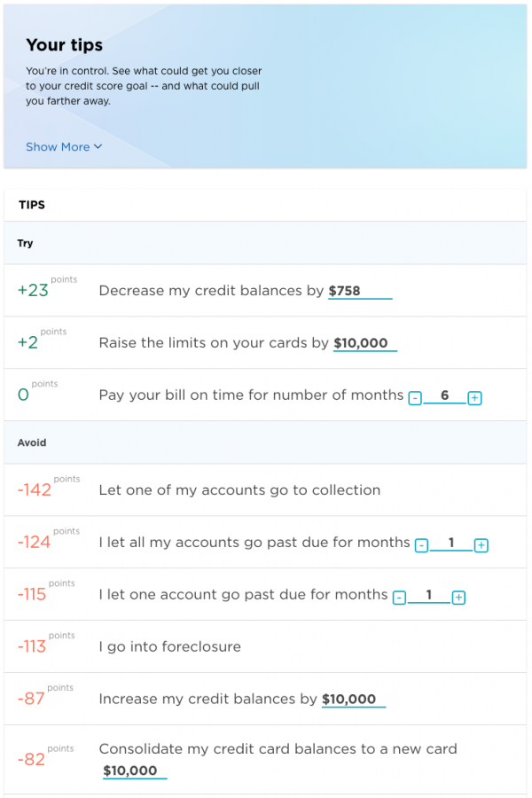
Task: Click the one account past due months value
Action: coord(428,595)
